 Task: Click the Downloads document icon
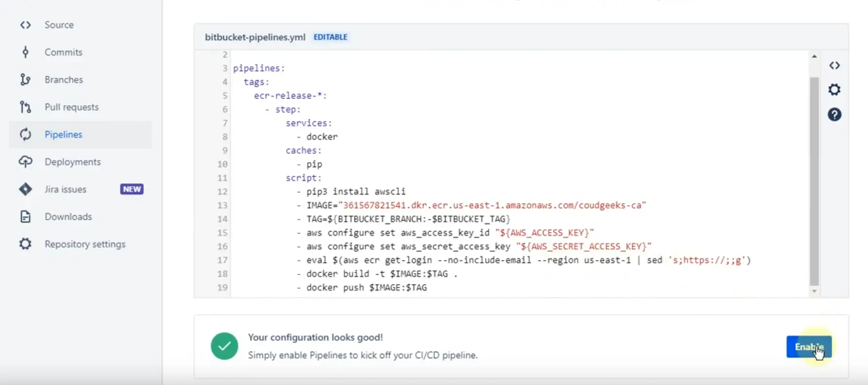coord(25,216)
